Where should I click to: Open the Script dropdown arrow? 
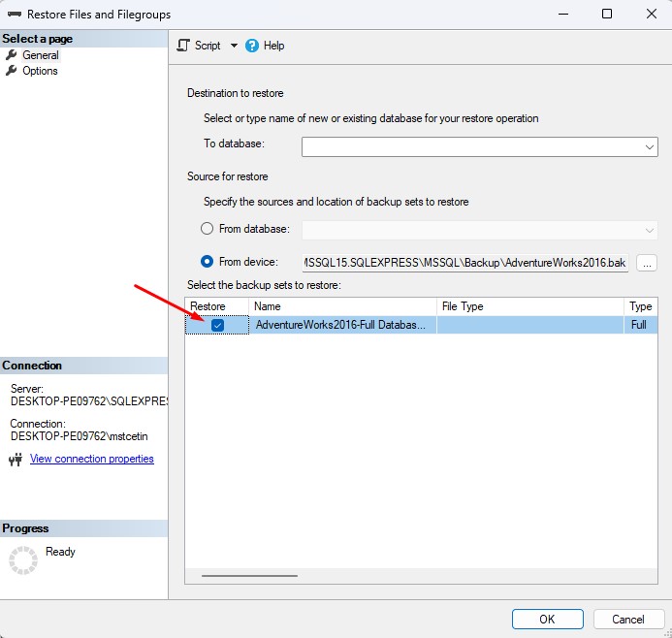[x=234, y=46]
